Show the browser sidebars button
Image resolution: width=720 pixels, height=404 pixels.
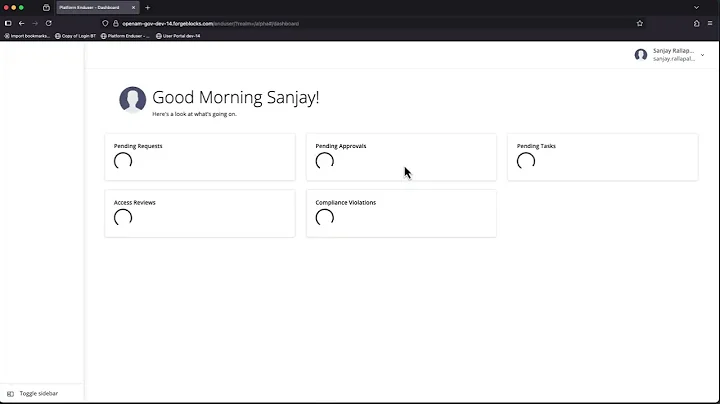(x=8, y=23)
